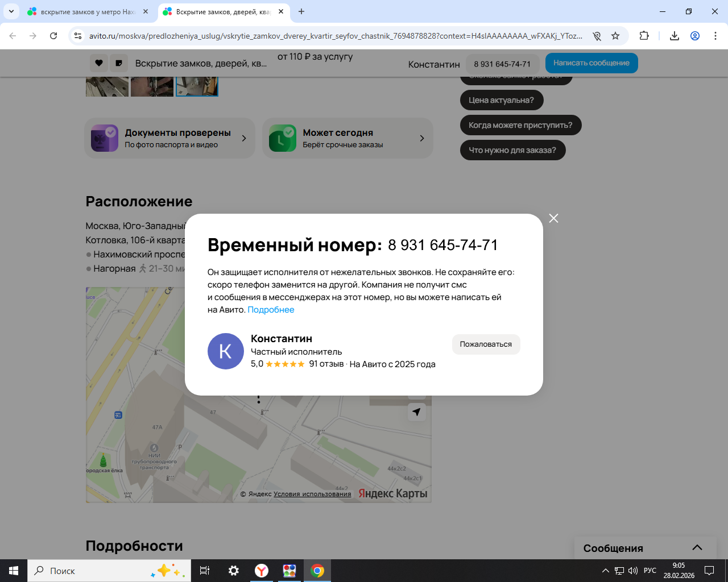Select the second photo thumbnail

(x=152, y=86)
